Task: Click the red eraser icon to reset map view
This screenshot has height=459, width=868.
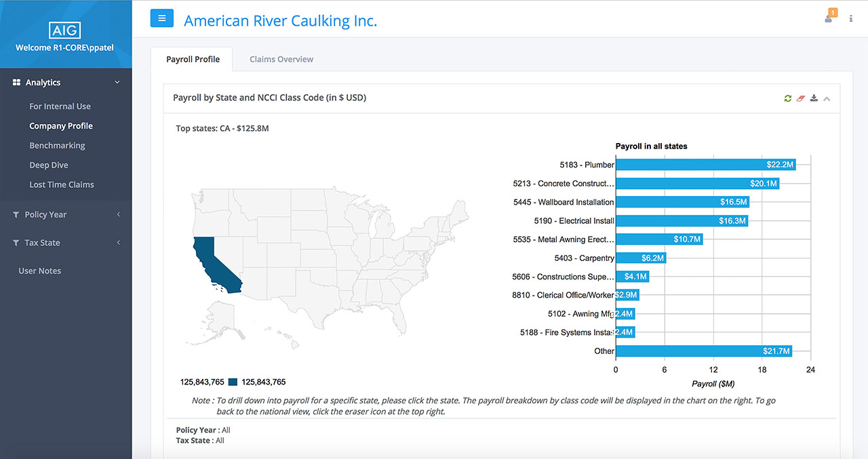Action: pyautogui.click(x=800, y=98)
